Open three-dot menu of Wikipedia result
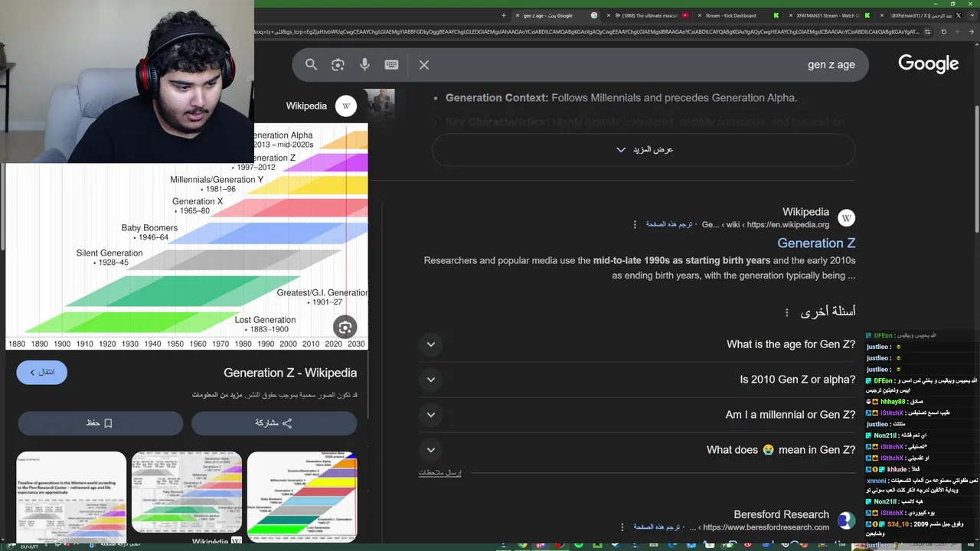Screen dimensions: 980x551 tap(635, 224)
